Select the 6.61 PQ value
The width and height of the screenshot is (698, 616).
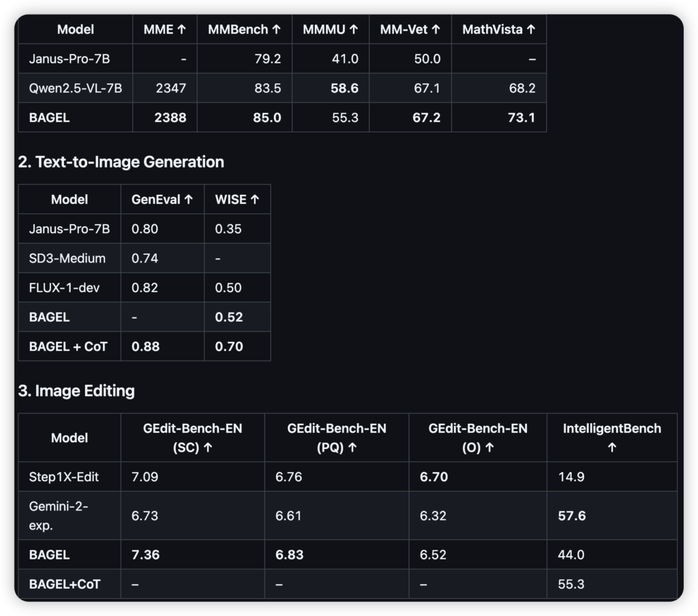288,515
